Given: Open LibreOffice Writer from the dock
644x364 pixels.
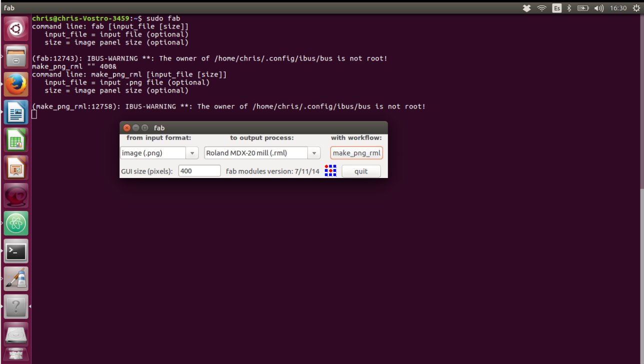Looking at the screenshot, I should [16, 112].
